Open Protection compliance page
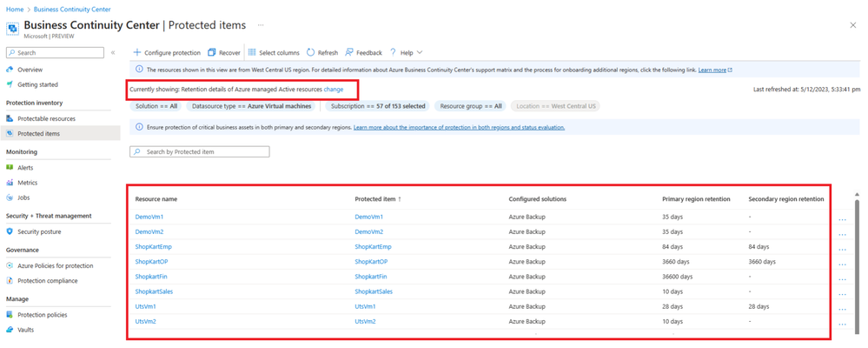Image resolution: width=868 pixels, height=348 pixels. pos(48,281)
